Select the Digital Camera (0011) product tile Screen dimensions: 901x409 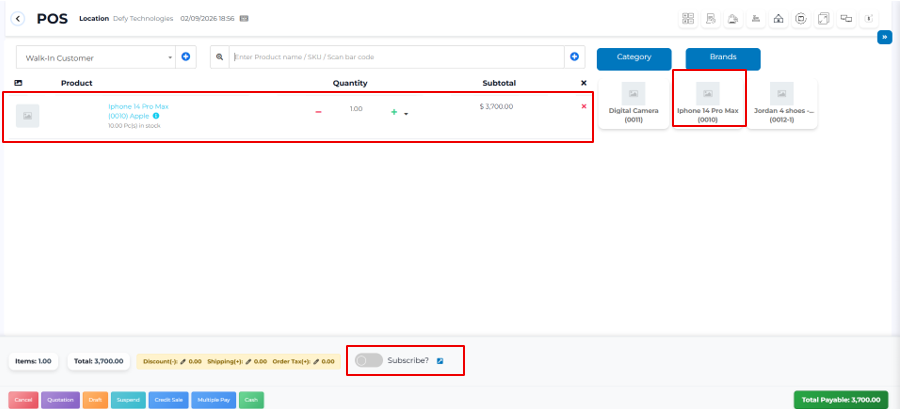coord(634,106)
